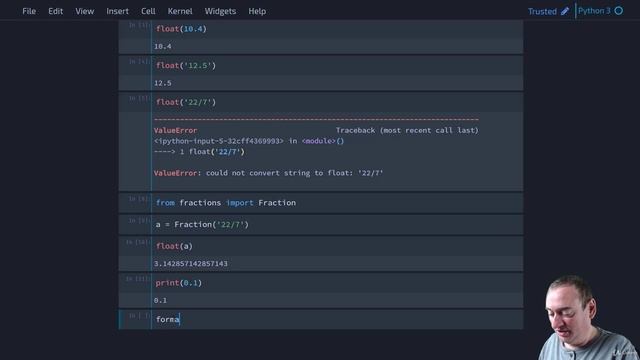Select the print(0.1) code cell
640x360 pixels.
337,283
